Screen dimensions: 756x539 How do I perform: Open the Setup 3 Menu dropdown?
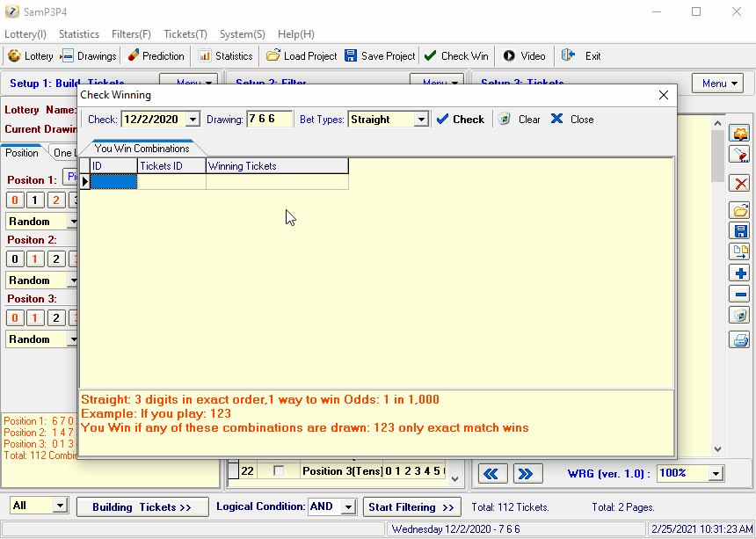717,84
